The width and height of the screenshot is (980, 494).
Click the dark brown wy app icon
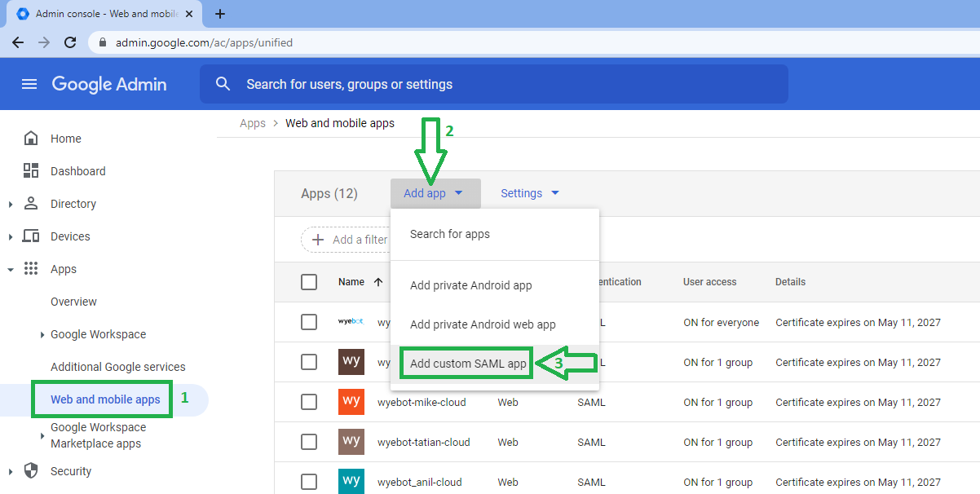click(x=351, y=362)
